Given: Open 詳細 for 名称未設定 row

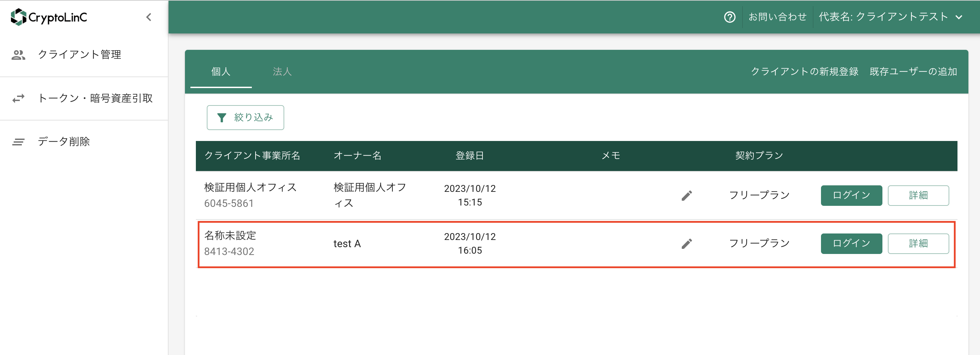Looking at the screenshot, I should (x=918, y=243).
